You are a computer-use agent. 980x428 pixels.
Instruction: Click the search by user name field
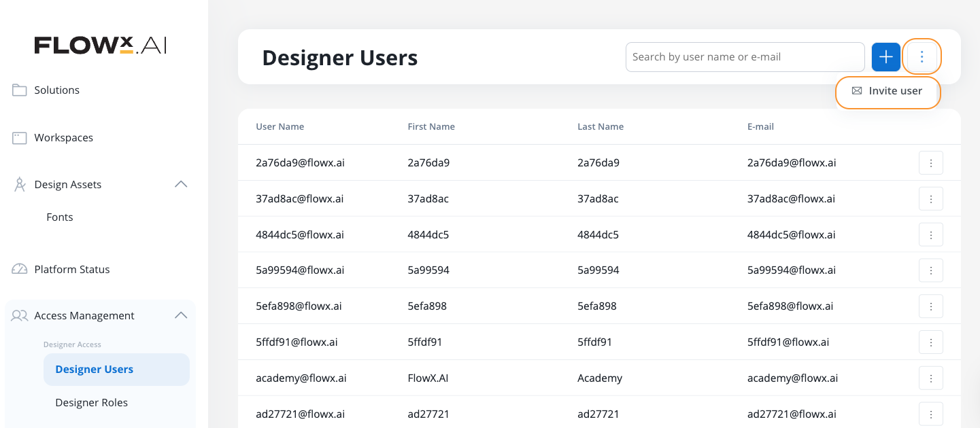coord(745,57)
